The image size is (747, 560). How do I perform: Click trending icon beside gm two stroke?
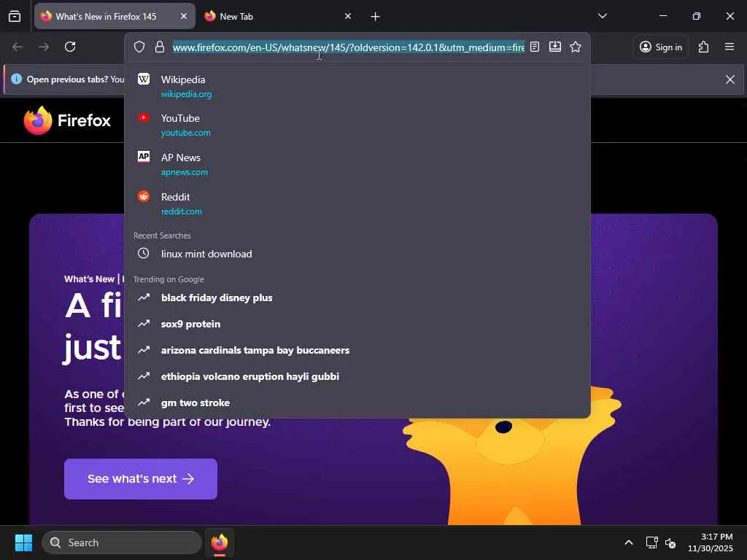tap(144, 402)
